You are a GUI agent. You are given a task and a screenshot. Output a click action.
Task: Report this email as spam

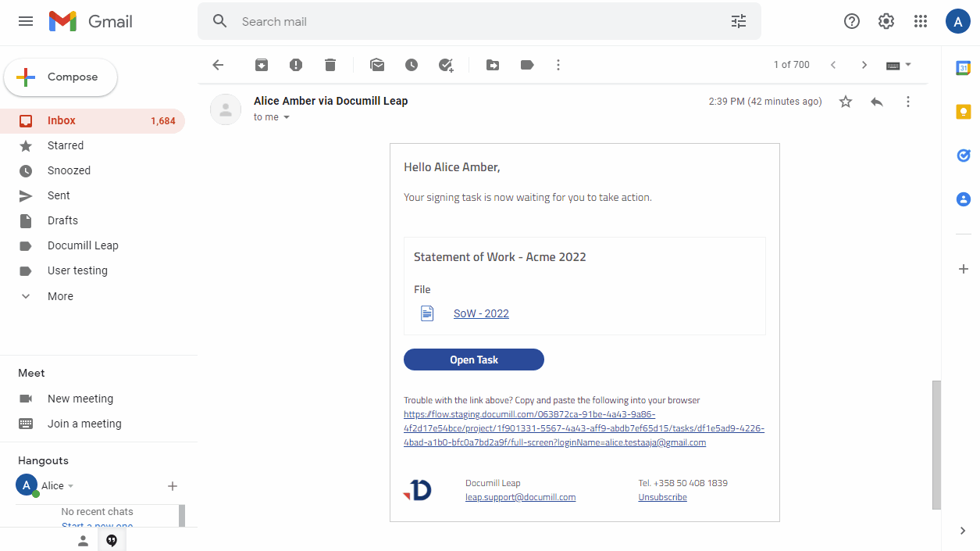click(x=296, y=65)
